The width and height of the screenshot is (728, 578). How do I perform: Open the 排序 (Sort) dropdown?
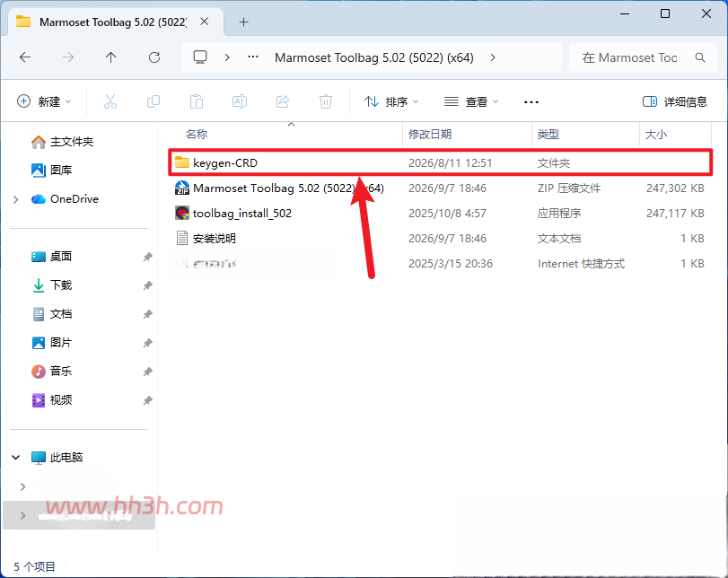click(x=391, y=101)
